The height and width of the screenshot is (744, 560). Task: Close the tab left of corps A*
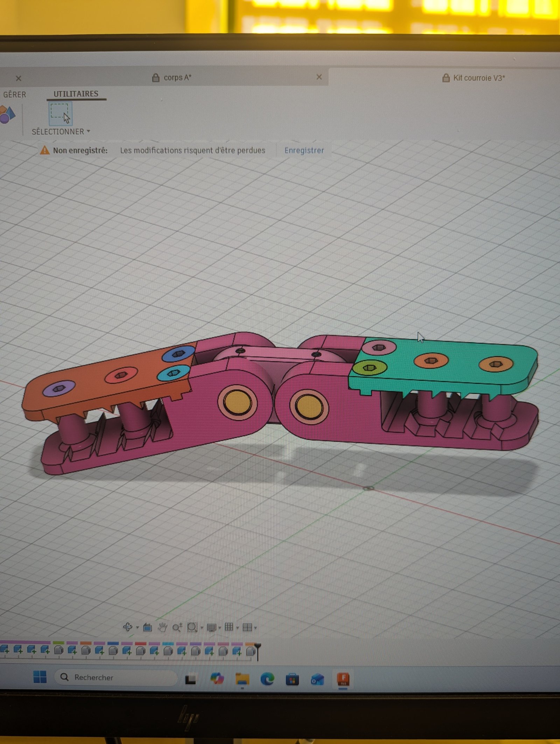[19, 78]
